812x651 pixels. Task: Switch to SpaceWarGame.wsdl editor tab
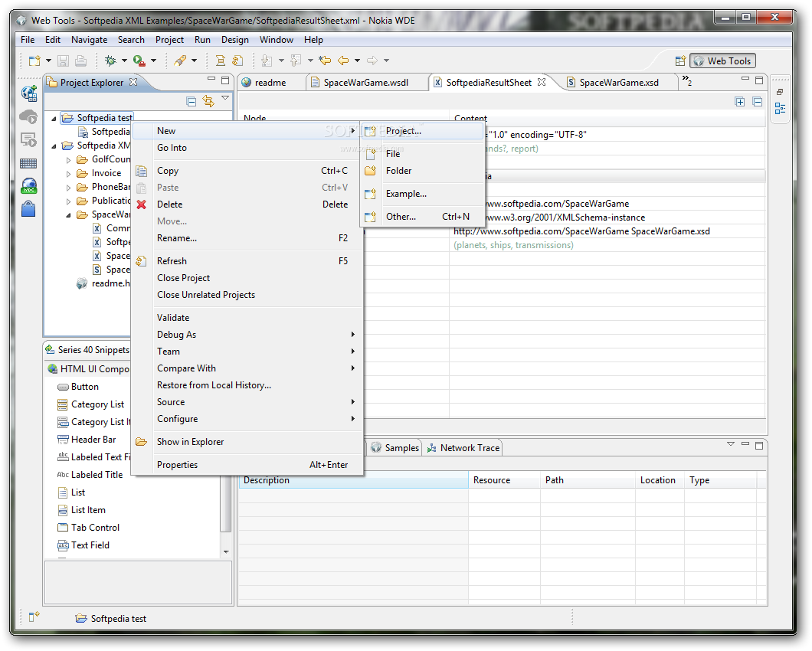(x=365, y=83)
